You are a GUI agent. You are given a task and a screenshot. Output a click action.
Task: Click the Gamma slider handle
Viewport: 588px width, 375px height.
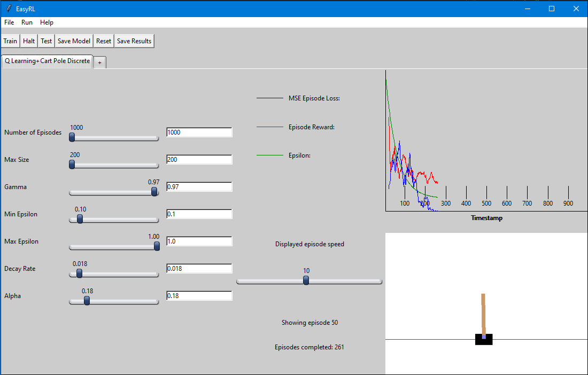(154, 192)
